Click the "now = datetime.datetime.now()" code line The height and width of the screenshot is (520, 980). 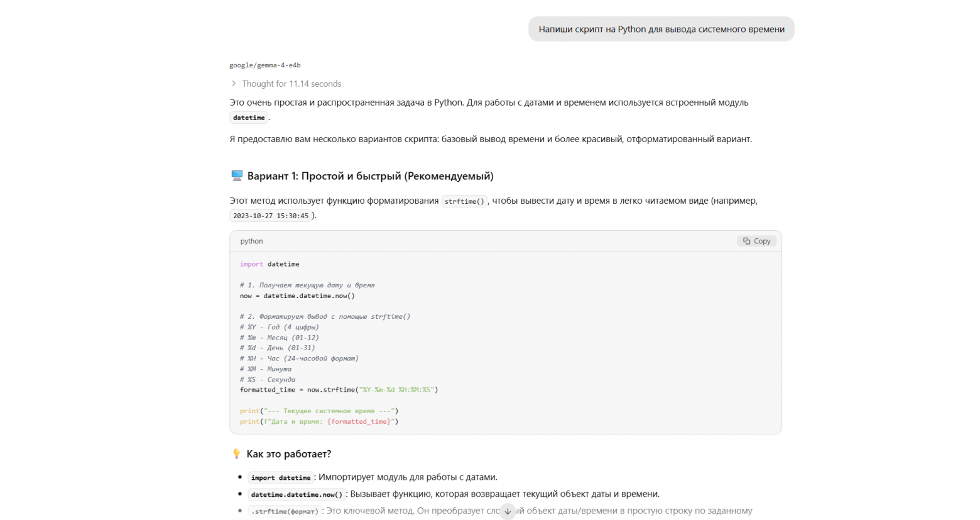click(x=297, y=296)
